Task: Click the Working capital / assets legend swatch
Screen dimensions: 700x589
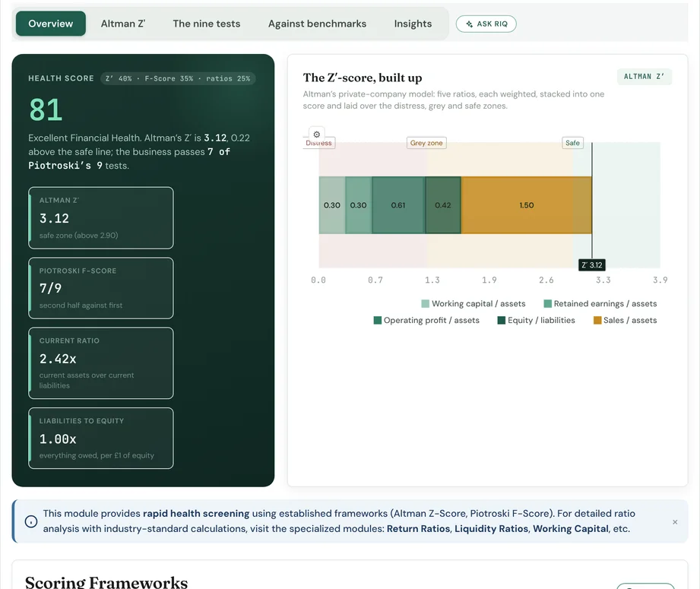Action: pos(425,304)
